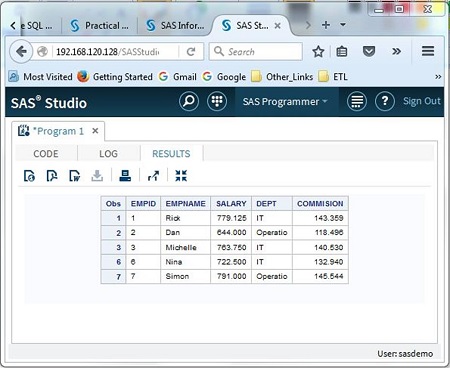Viewport: 450px width, 368px height.
Task: Download results as HTML file
Action: [29, 176]
